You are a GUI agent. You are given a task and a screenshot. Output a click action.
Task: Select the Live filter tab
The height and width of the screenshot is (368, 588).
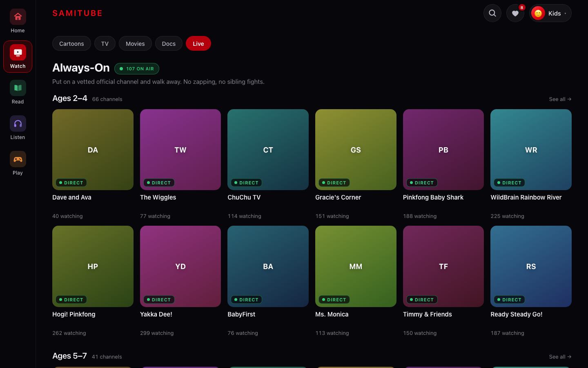click(198, 44)
